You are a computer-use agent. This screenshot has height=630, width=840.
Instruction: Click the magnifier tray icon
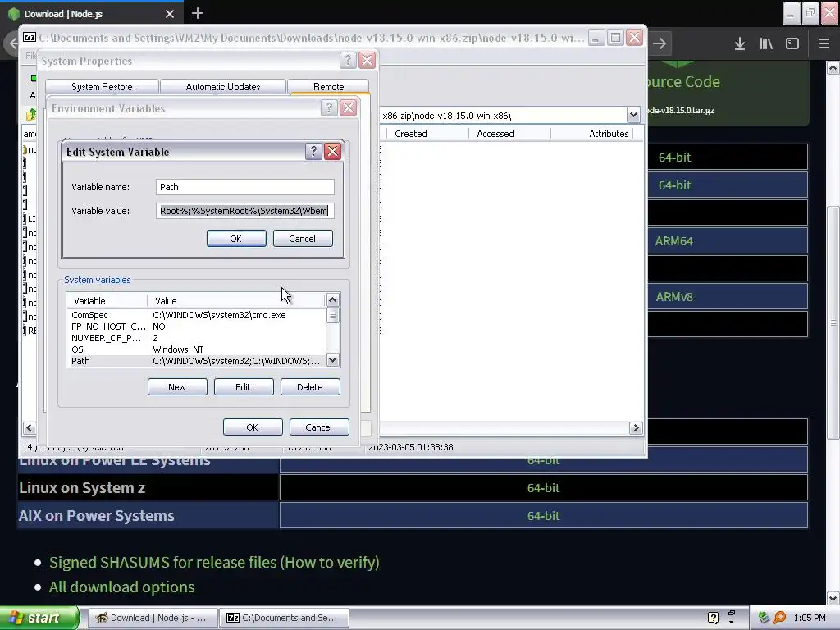[x=779, y=618]
